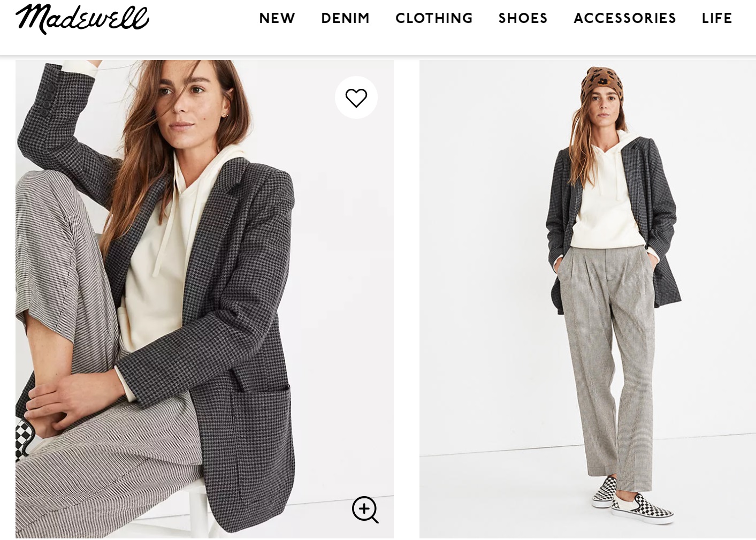Click the checkered slip-on sneakers
The width and height of the screenshot is (756, 540).
pos(633,500)
